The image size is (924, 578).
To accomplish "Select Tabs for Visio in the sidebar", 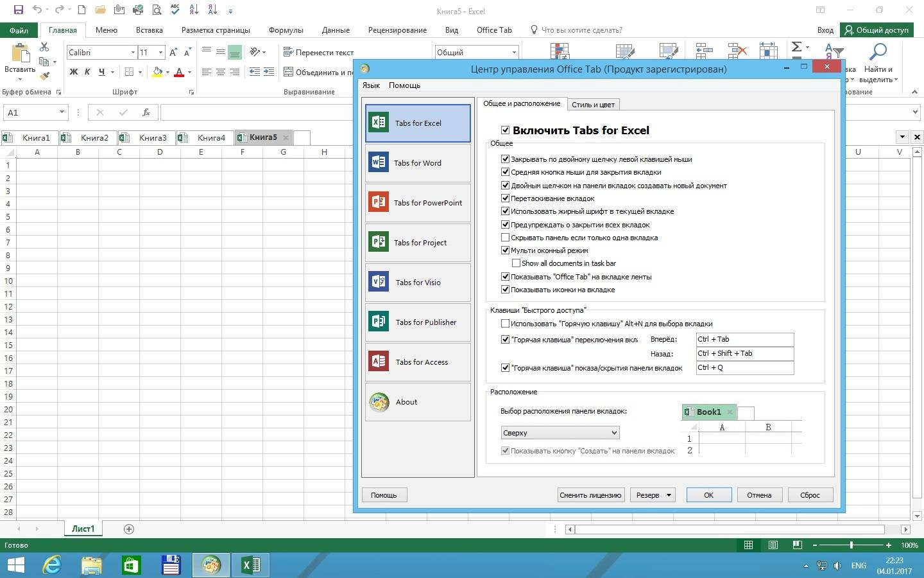I will pos(418,283).
